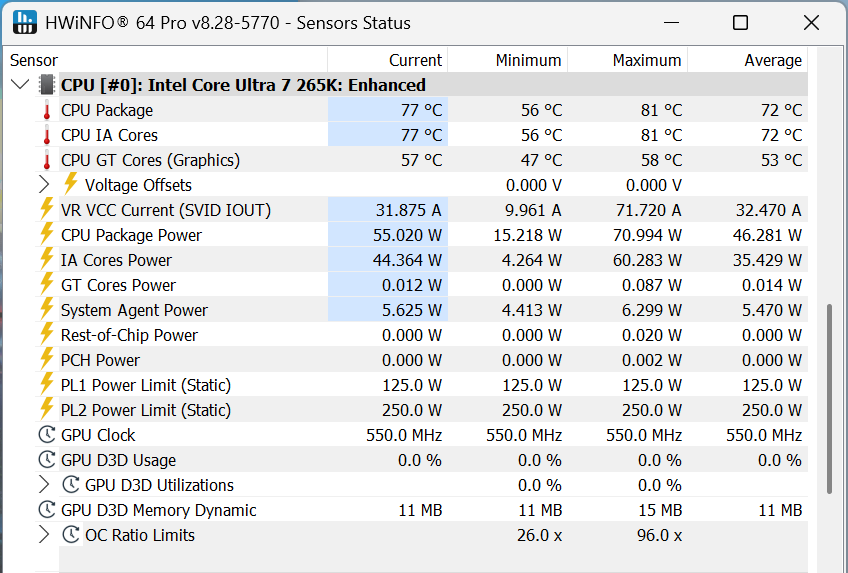
Task: Expand GPU D3D Utilizations row
Action: point(43,485)
